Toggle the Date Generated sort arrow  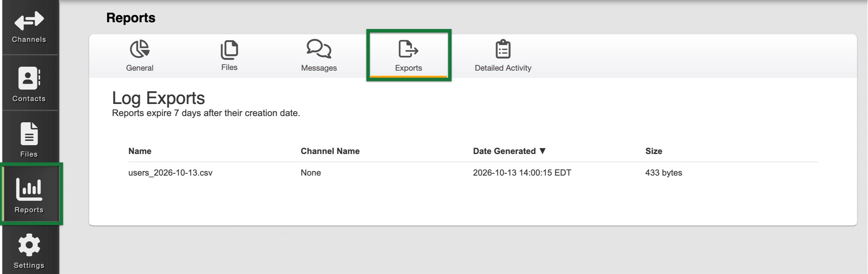[x=542, y=151]
